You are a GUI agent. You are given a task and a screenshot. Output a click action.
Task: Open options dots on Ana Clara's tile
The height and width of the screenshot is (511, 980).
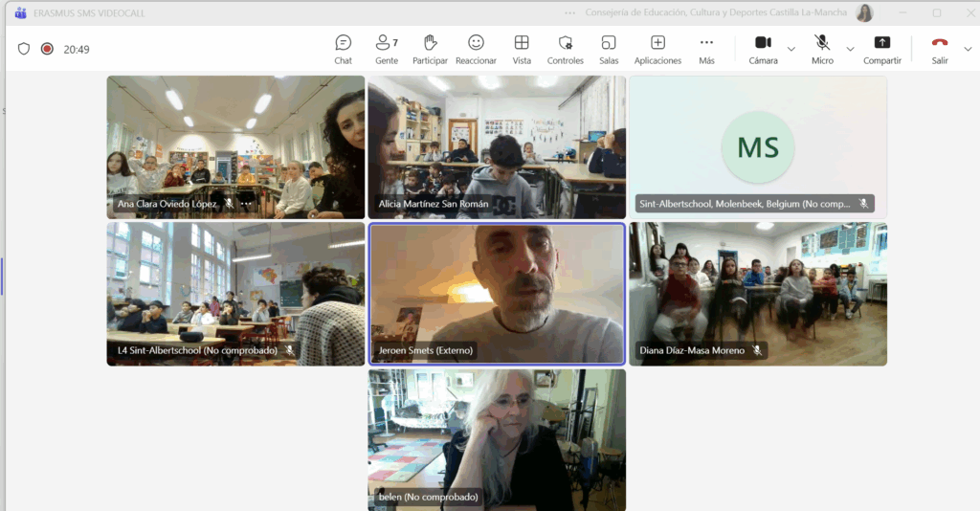246,204
